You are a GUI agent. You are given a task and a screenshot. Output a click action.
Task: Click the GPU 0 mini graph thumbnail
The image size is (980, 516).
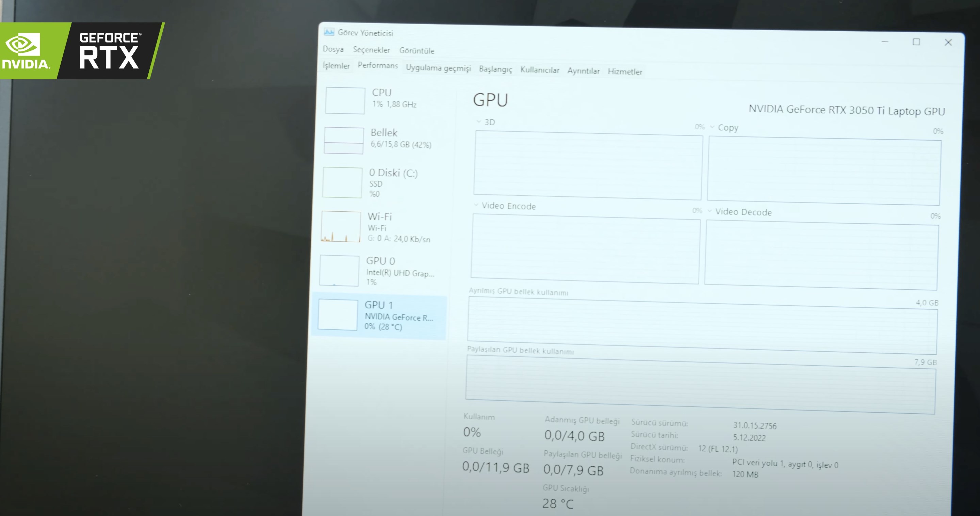(339, 271)
